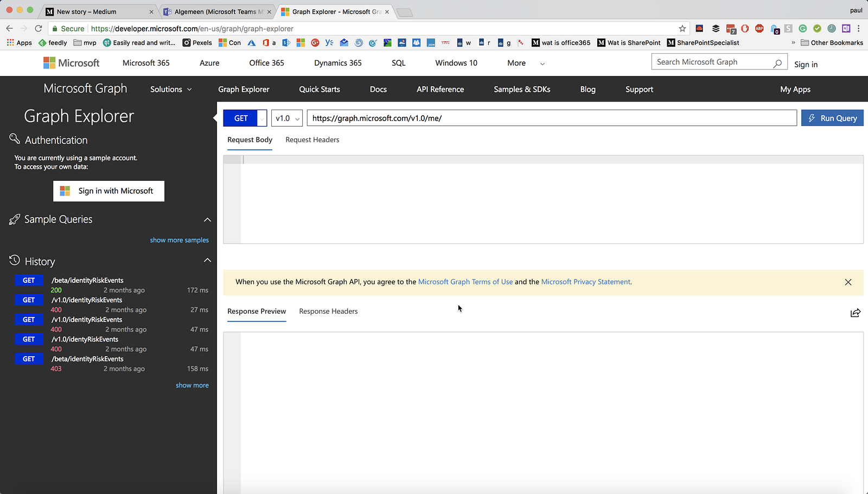Reload the page in browser

38,29
